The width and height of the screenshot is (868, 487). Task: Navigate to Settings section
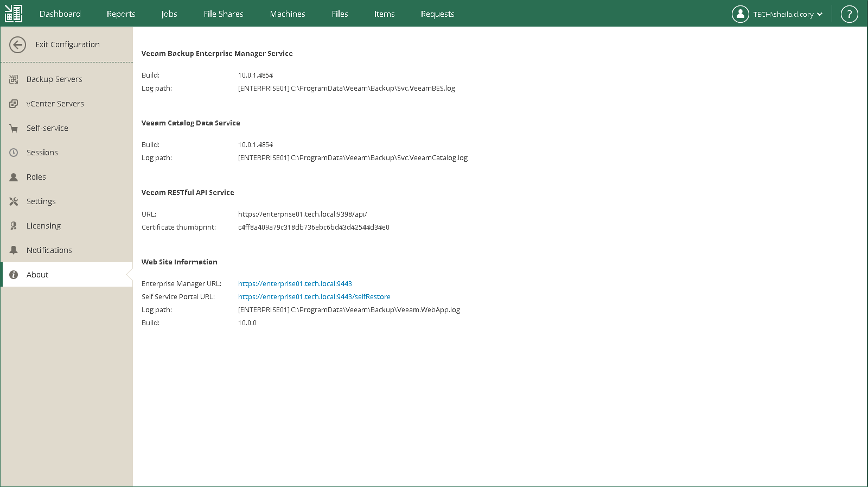coord(67,201)
